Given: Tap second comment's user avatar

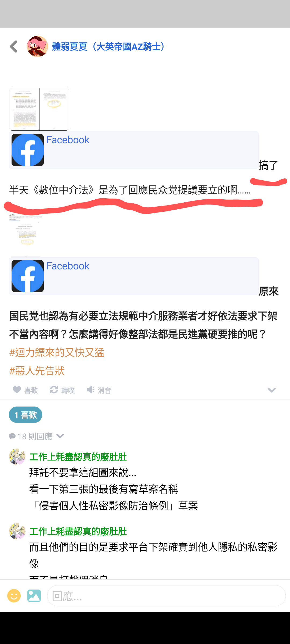Looking at the screenshot, I should (17, 531).
